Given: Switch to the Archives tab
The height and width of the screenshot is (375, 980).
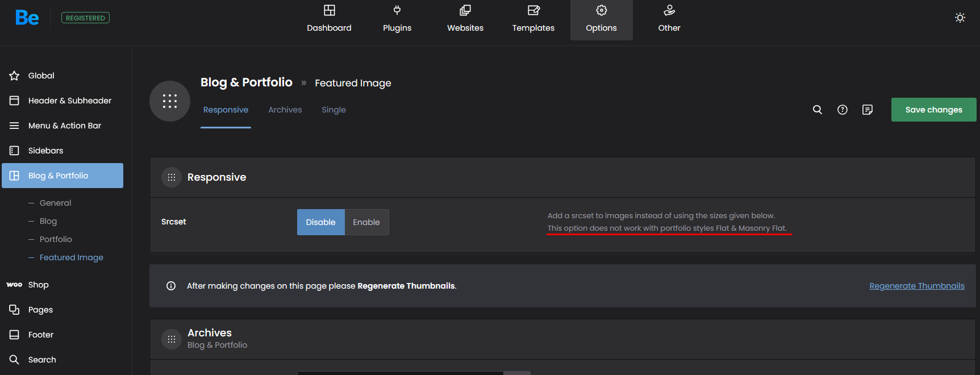Looking at the screenshot, I should 285,110.
